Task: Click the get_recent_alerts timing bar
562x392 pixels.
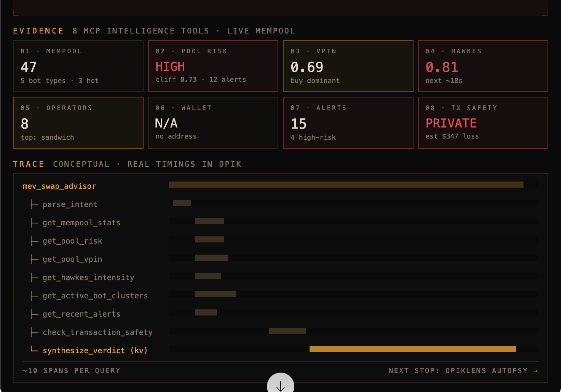Action: coord(206,312)
